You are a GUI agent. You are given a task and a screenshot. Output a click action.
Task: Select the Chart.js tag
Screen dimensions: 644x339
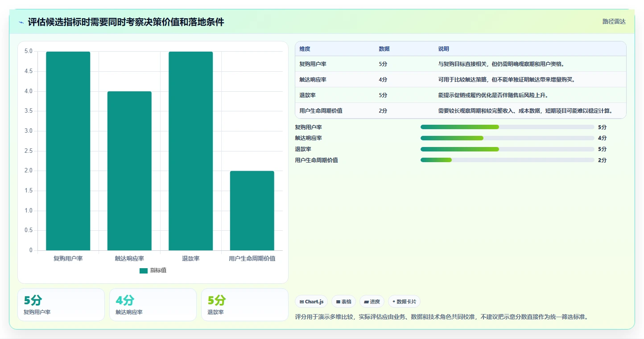tap(311, 302)
